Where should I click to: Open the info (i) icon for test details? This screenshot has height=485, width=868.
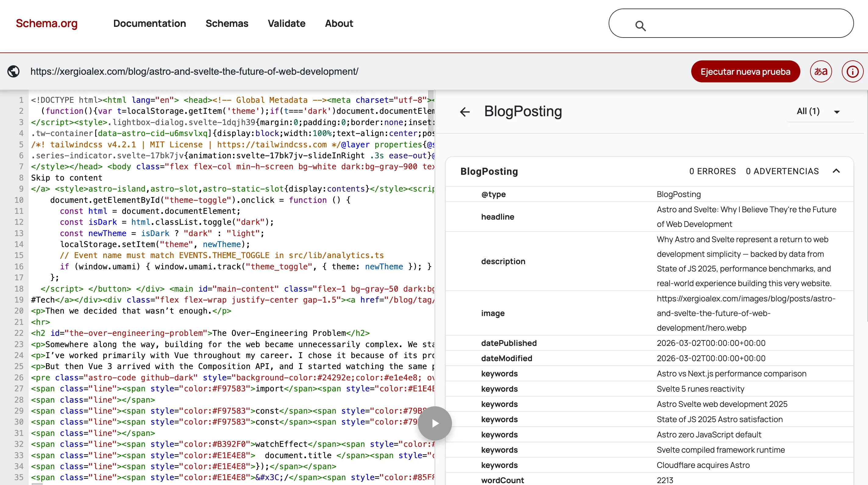click(852, 71)
